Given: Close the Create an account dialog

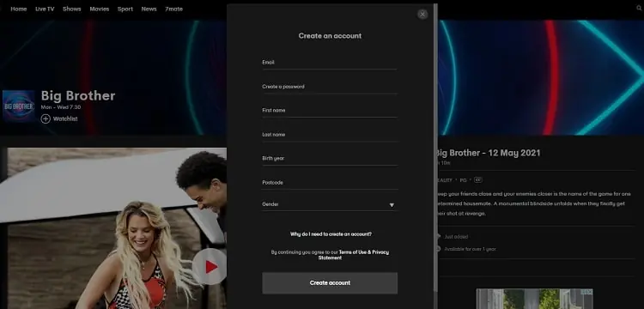Looking at the screenshot, I should click(422, 15).
